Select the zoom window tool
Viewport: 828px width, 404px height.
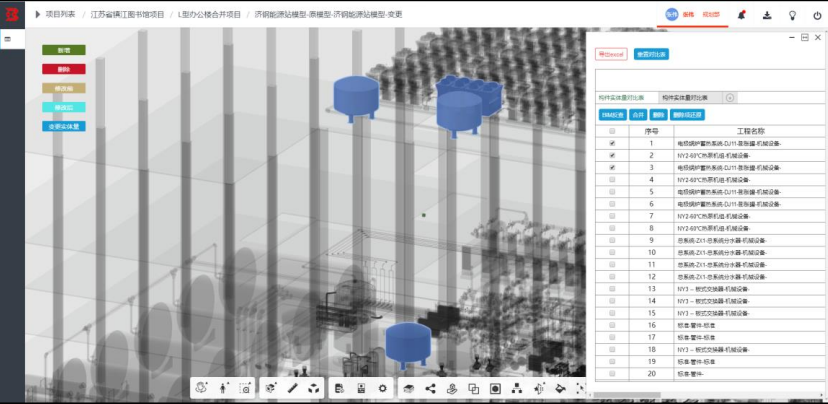pos(244,388)
